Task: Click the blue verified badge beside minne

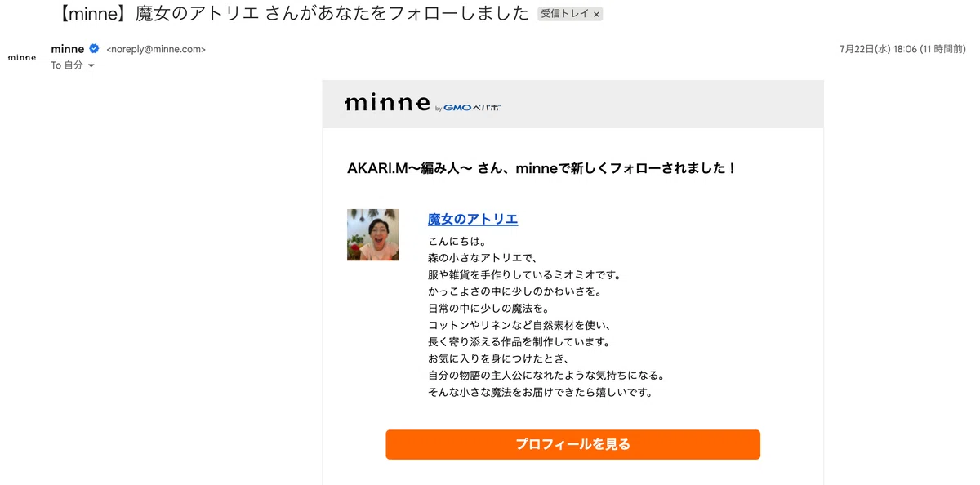Action: [x=94, y=49]
